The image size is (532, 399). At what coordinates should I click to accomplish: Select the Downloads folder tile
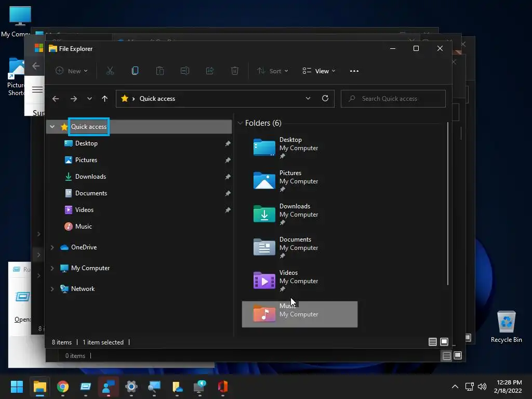(x=300, y=215)
